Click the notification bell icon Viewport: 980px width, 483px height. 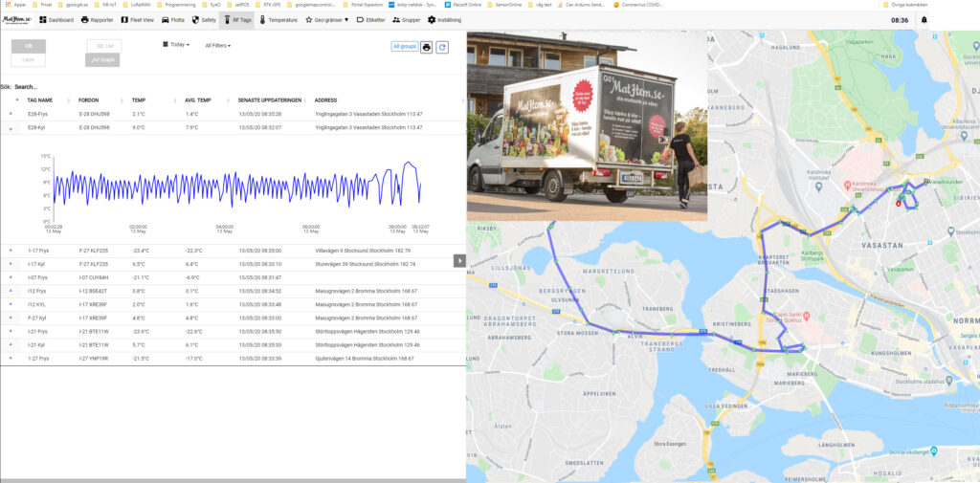(x=924, y=20)
